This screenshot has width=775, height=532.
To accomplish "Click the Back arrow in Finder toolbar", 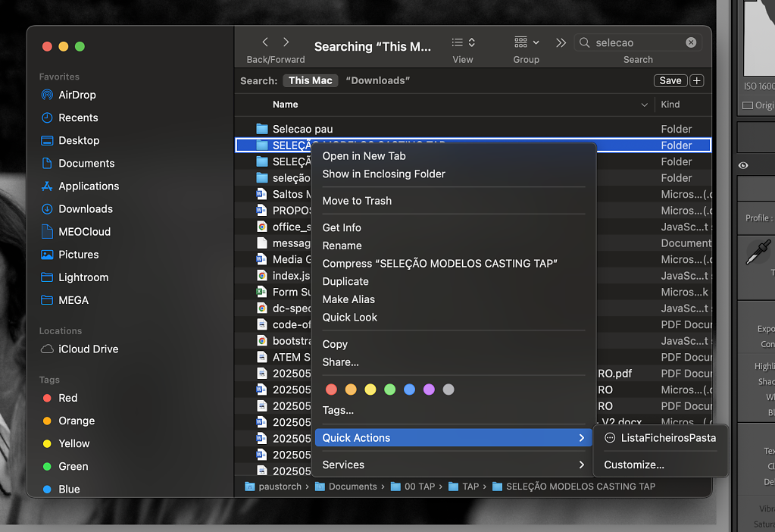I will (x=265, y=42).
